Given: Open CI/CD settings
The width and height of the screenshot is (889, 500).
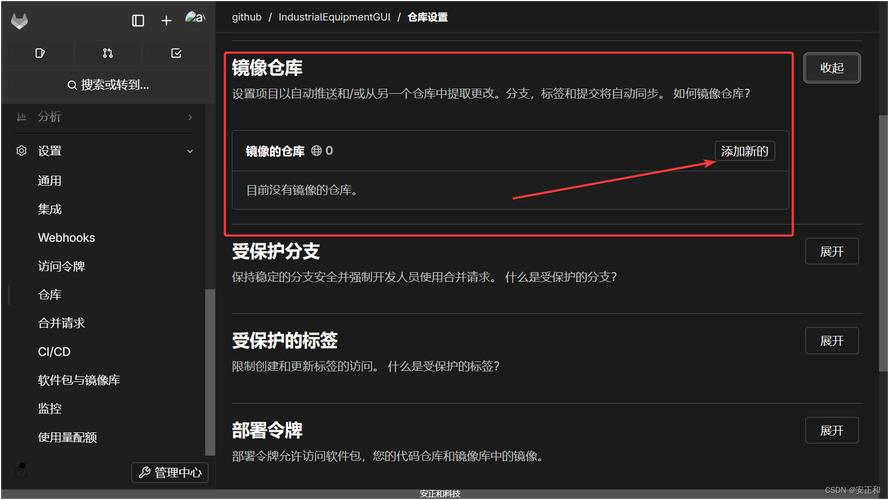Looking at the screenshot, I should point(54,351).
